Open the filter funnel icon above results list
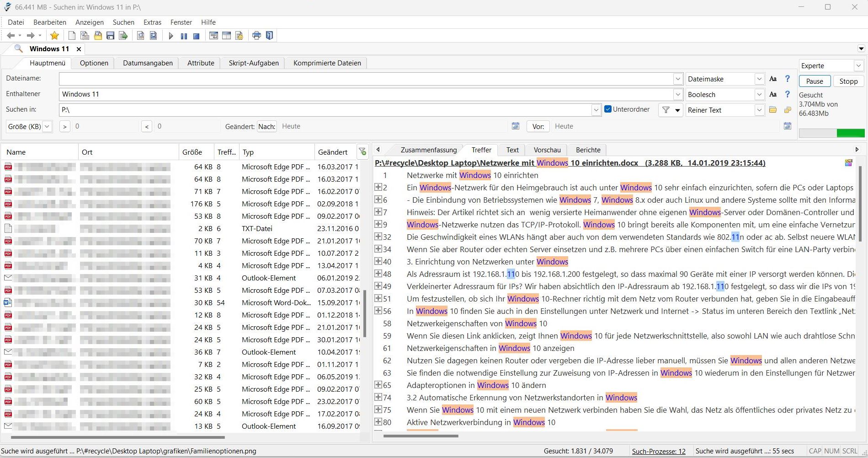868x458 pixels. (362, 152)
